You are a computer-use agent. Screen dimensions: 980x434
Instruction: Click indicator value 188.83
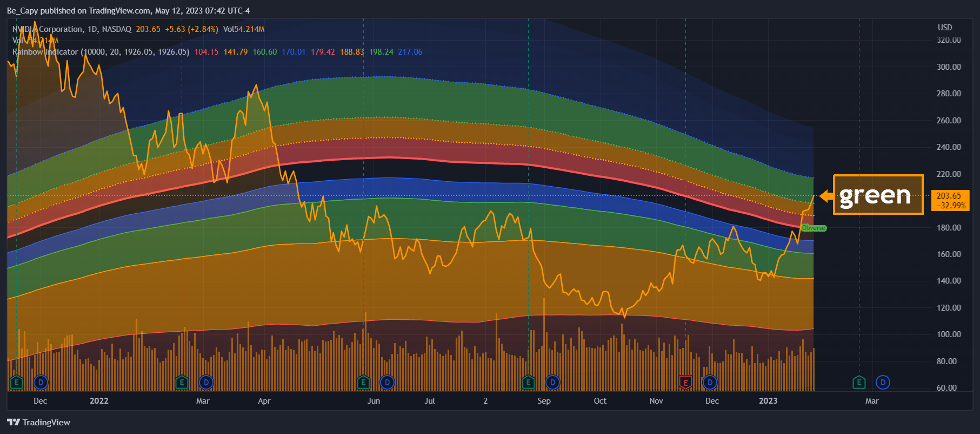352,52
